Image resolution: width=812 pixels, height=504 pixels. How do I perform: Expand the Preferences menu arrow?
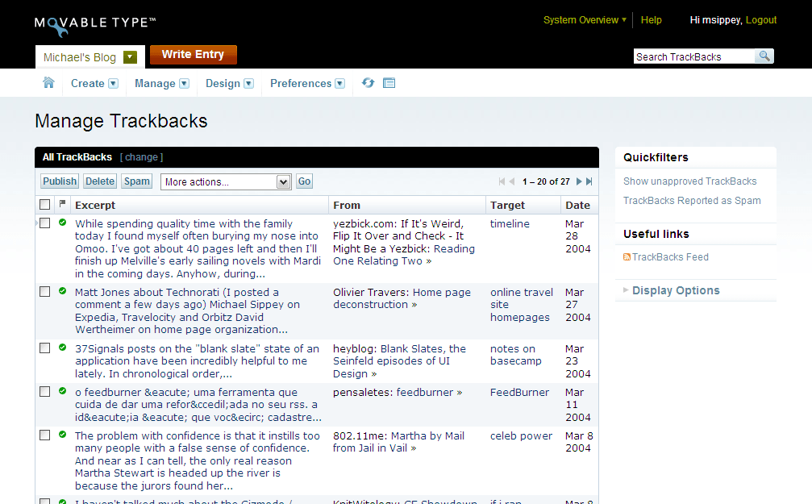pos(339,83)
